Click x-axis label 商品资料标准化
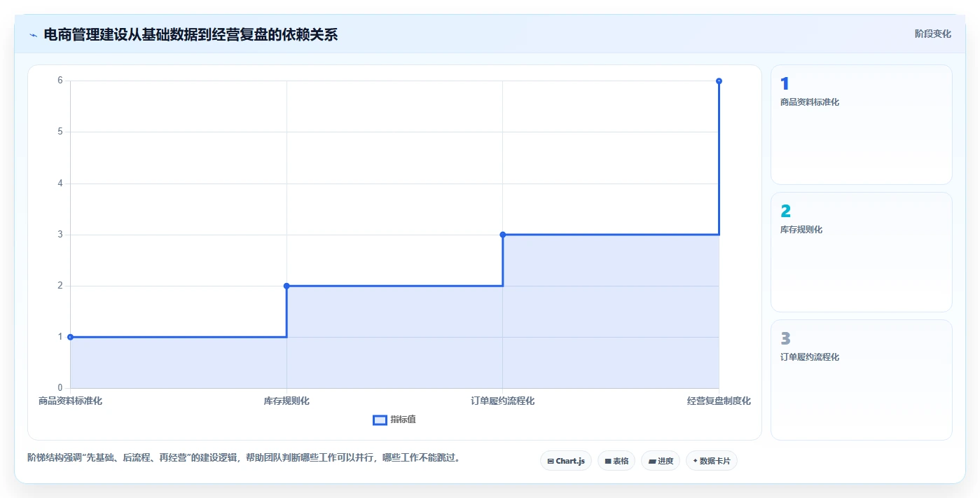The image size is (980, 498). 70,401
